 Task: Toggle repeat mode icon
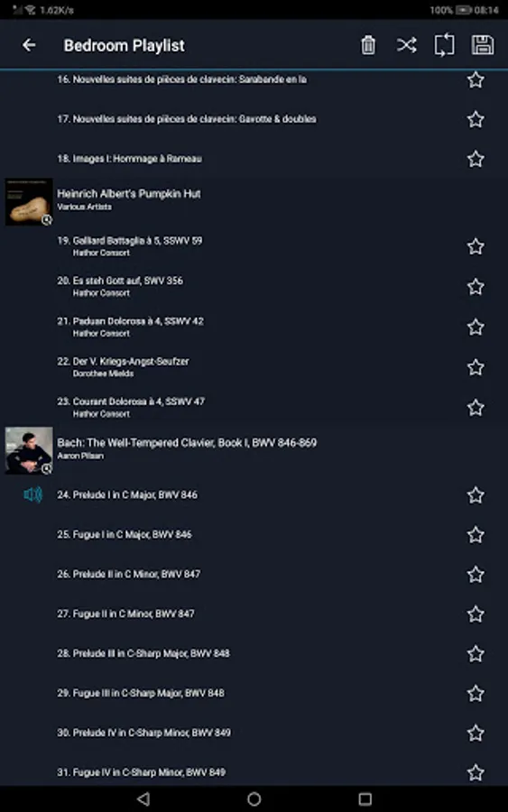pos(444,45)
